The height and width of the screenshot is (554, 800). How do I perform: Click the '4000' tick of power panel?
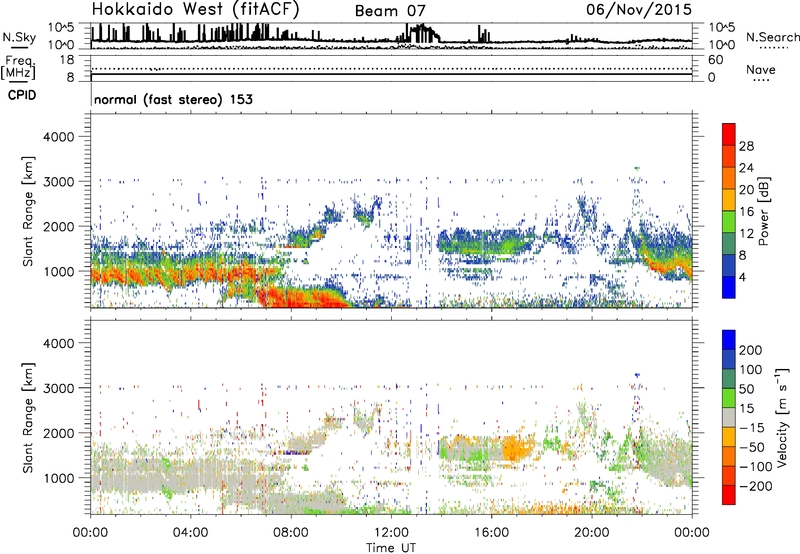[59, 137]
